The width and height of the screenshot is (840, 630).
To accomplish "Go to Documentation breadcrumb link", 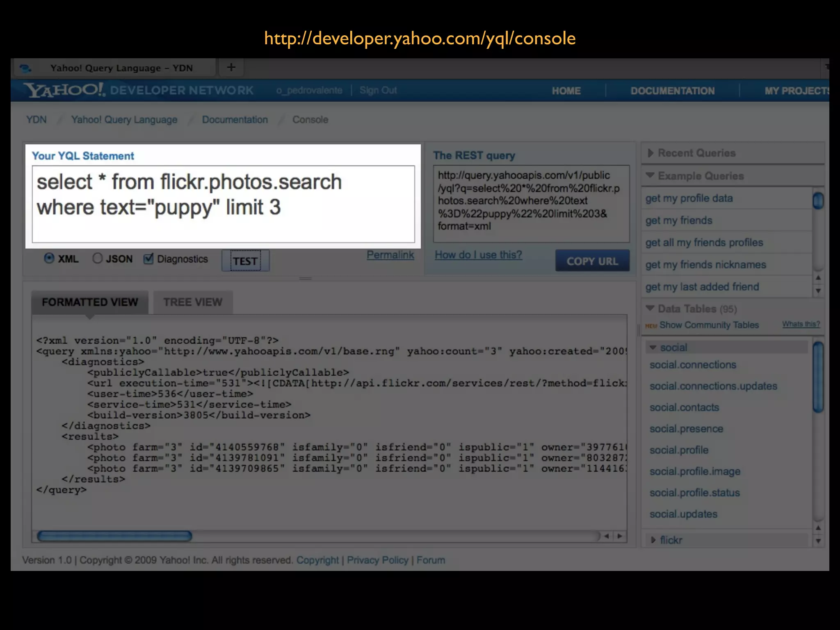I will [235, 120].
